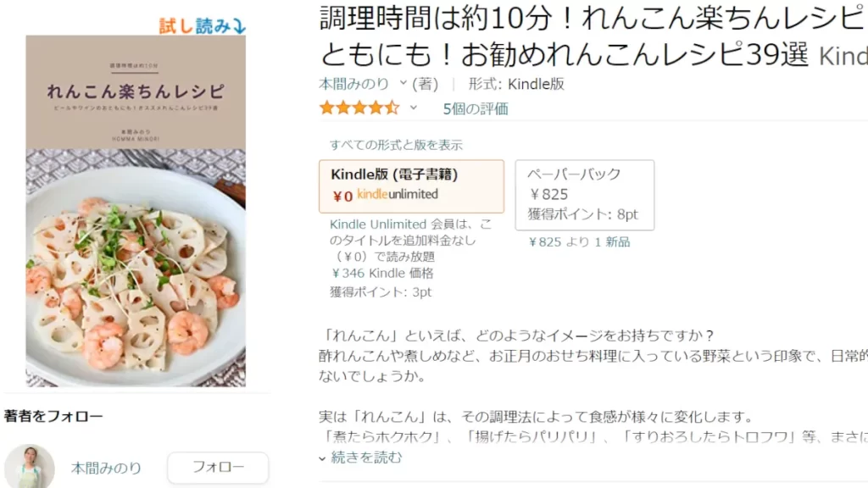Click the author's profile photo
The image size is (868, 488).
coord(30,467)
